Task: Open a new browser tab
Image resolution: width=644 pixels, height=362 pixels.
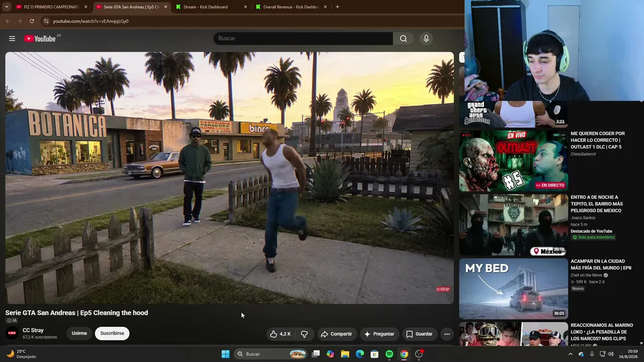Action: [x=337, y=7]
